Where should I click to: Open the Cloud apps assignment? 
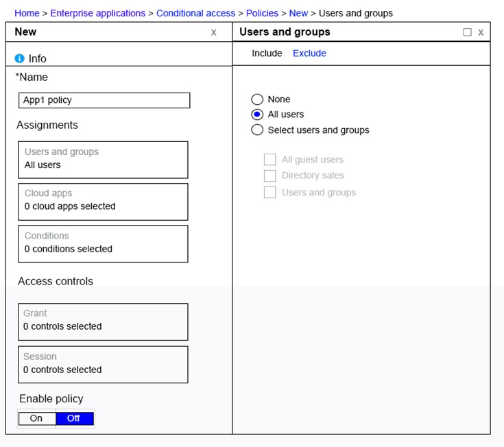(x=103, y=202)
